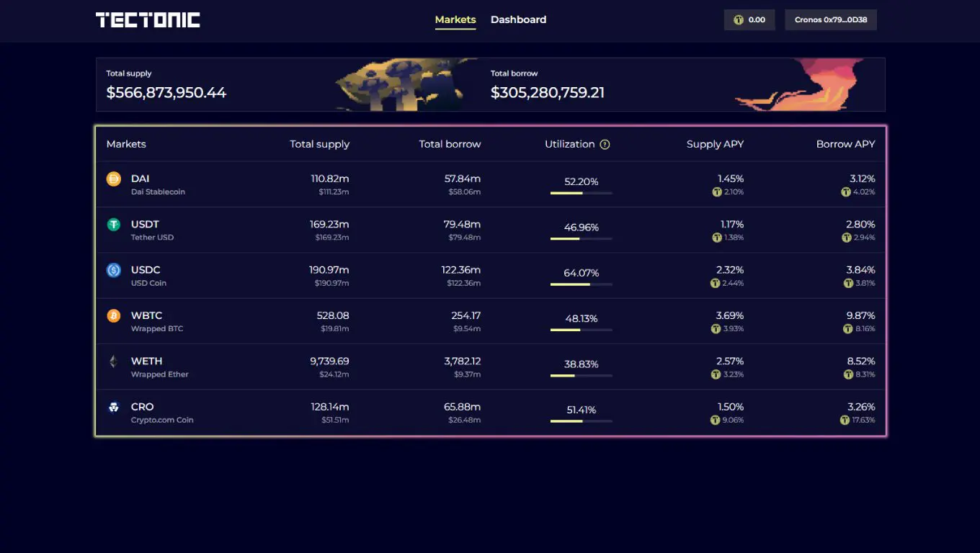This screenshot has width=980, height=553.
Task: Click the USDC coin icon
Action: click(114, 270)
